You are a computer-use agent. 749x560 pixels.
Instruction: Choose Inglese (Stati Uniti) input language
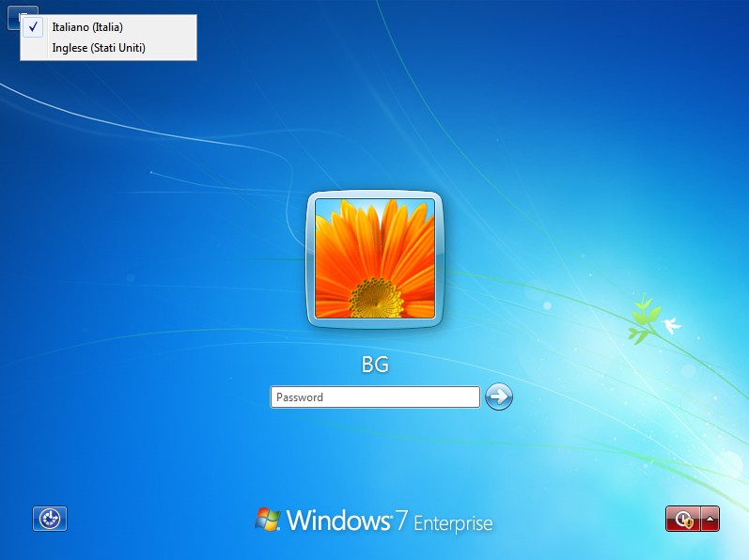(x=108, y=48)
